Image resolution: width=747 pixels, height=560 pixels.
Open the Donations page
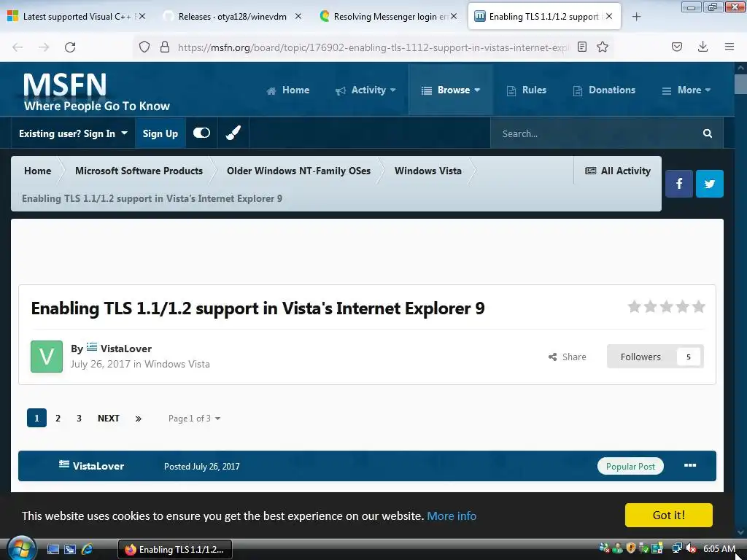604,90
